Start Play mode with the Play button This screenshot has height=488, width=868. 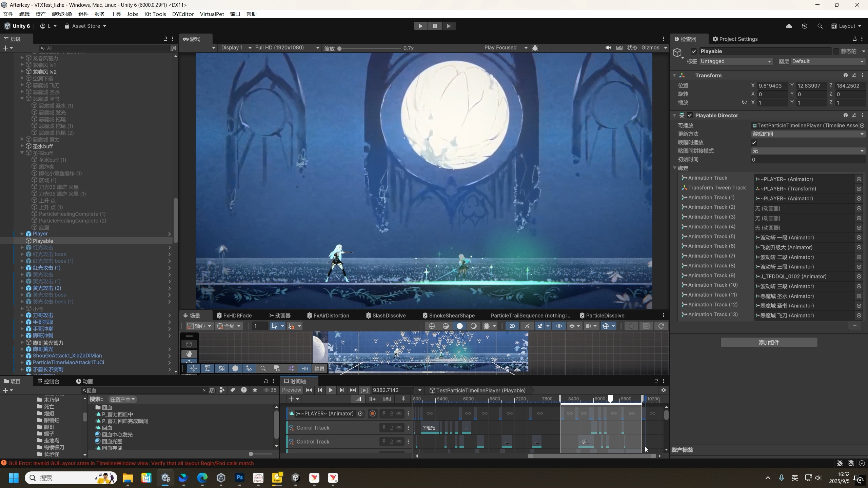[420, 26]
